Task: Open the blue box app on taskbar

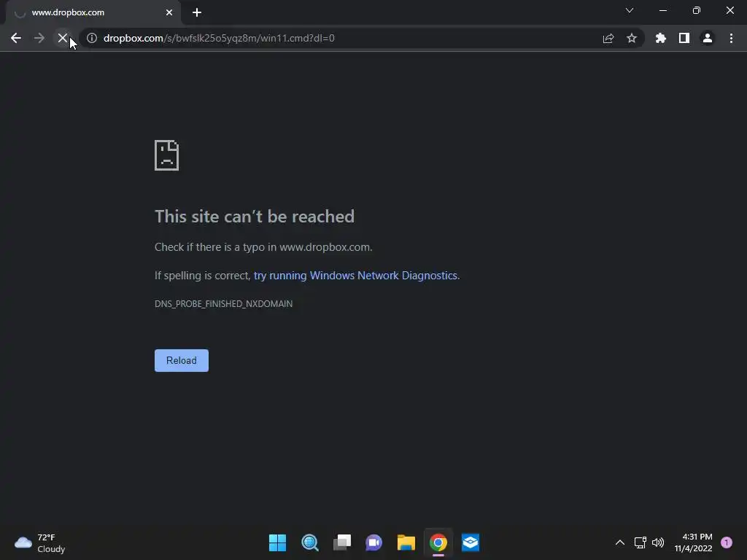Action: (471, 542)
